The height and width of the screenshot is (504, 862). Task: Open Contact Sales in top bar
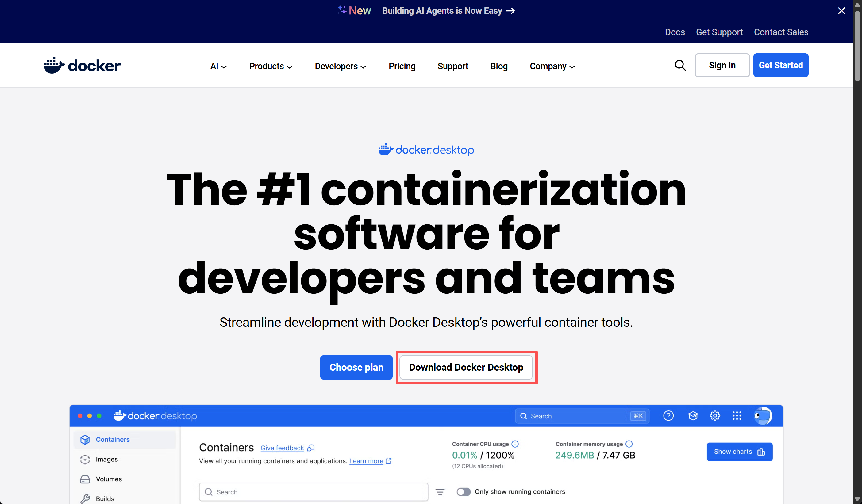(781, 32)
